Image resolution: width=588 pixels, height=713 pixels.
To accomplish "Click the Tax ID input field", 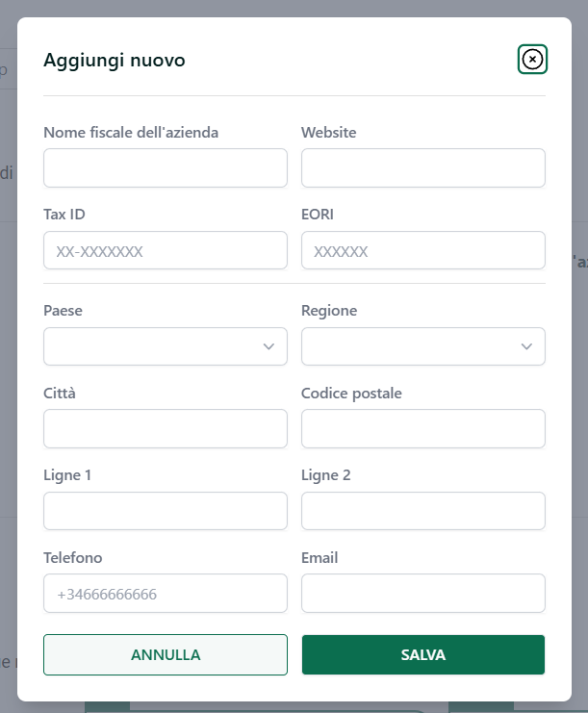I will click(166, 250).
